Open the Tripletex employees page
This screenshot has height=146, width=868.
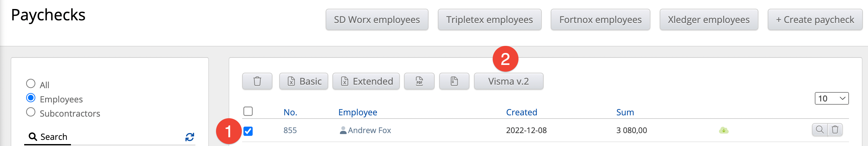click(x=489, y=20)
